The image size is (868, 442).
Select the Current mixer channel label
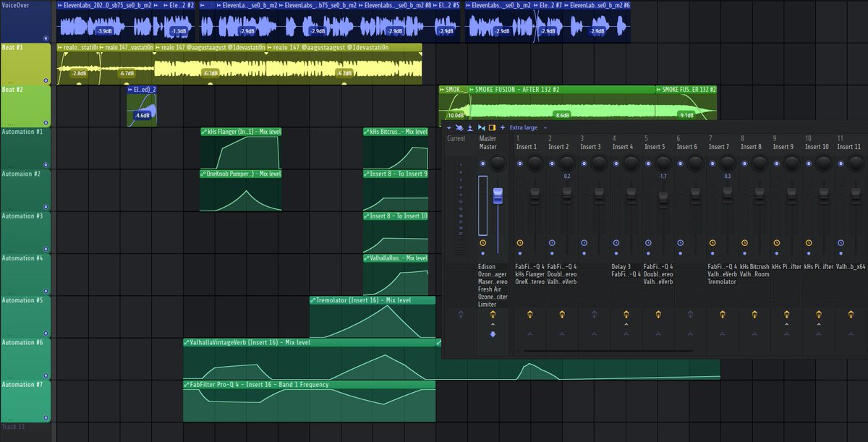click(x=456, y=138)
